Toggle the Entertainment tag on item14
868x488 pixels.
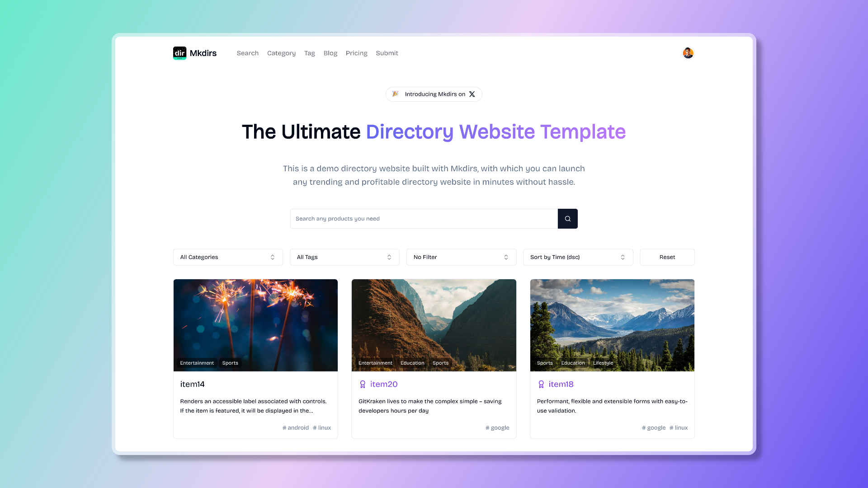(197, 362)
